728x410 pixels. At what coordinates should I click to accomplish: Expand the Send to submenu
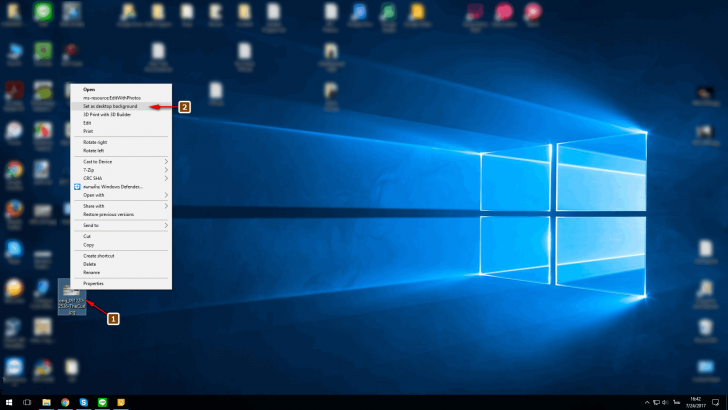pos(121,225)
